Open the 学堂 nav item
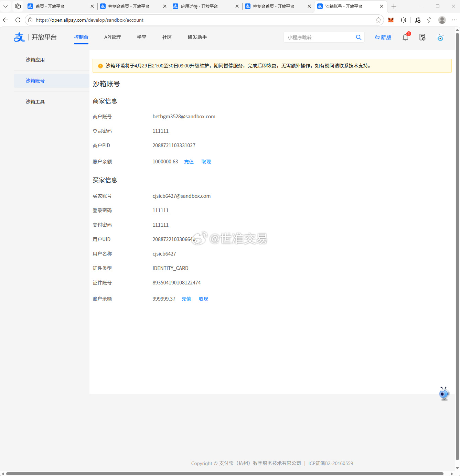This screenshot has height=476, width=460. (x=142, y=37)
